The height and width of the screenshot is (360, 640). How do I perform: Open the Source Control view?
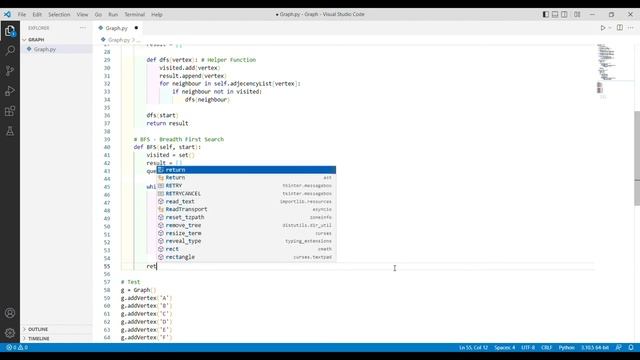[10, 71]
